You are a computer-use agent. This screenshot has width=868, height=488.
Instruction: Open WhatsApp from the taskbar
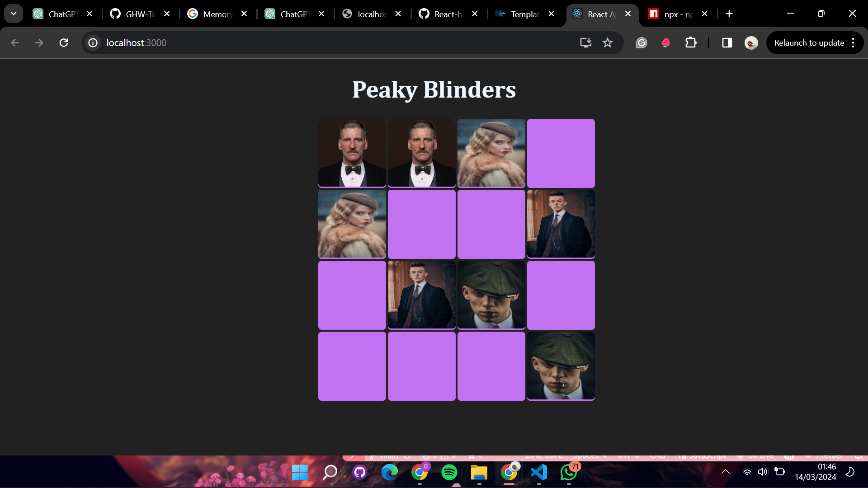point(569,473)
